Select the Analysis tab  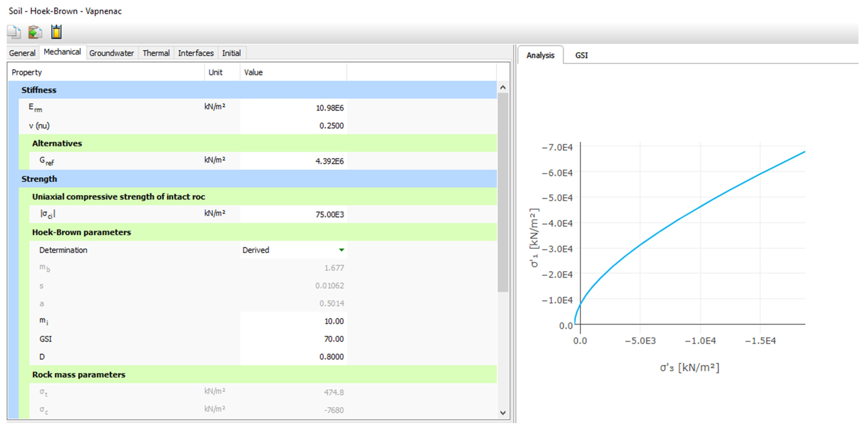pos(540,55)
